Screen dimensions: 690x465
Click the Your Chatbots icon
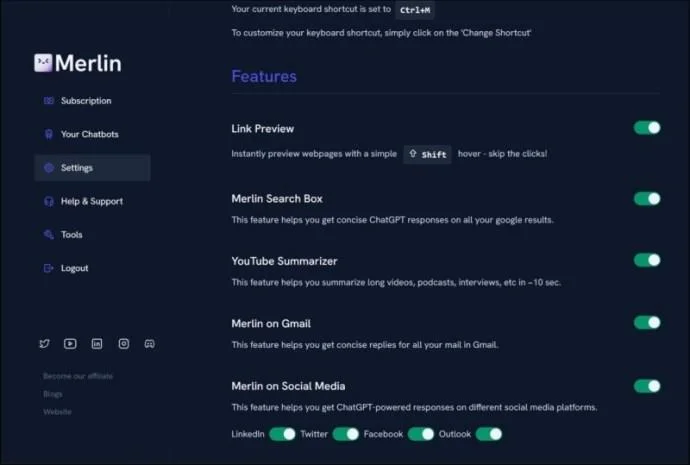[49, 134]
